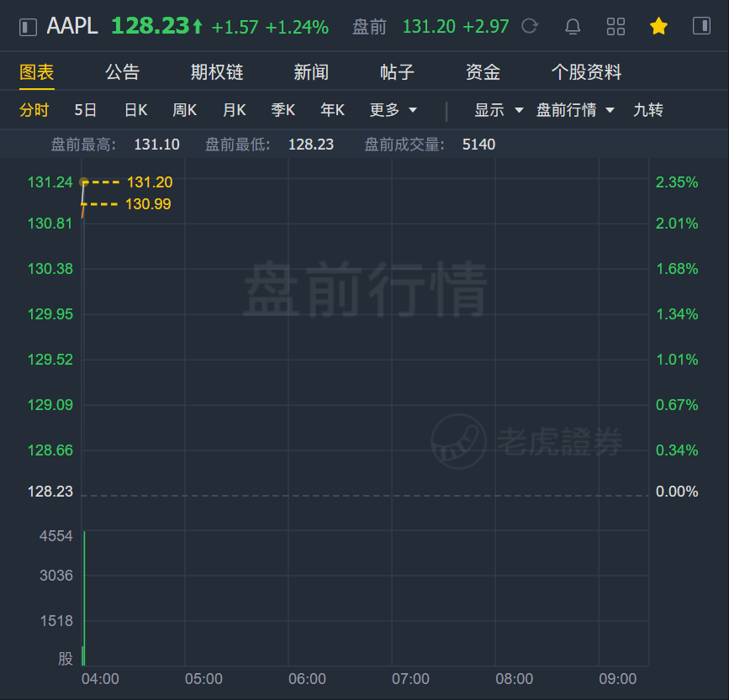Viewport: 729px width, 700px height.
Task: Expand the 显示 dropdown
Action: click(x=499, y=110)
